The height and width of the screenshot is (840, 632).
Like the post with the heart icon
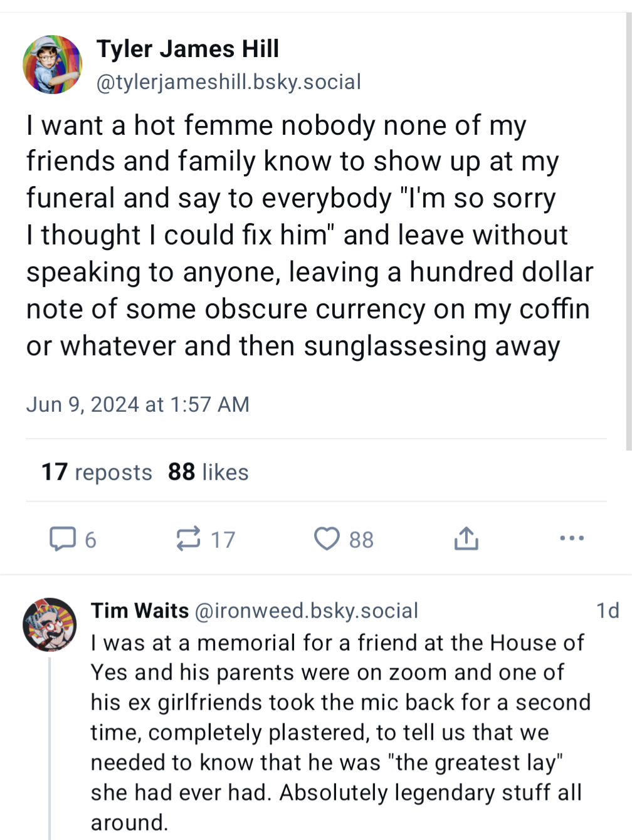327,538
